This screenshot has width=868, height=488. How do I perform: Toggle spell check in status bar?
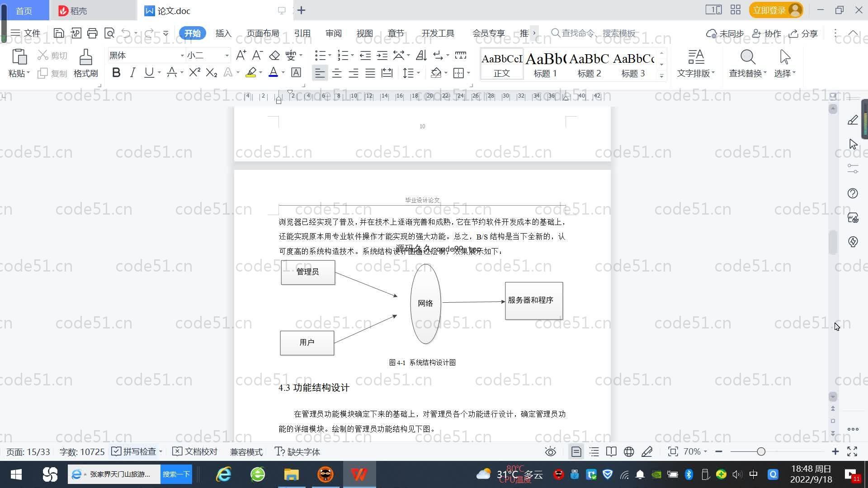click(134, 452)
